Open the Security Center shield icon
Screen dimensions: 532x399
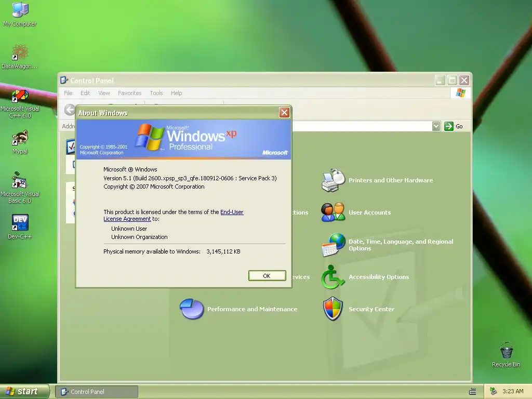coord(332,309)
